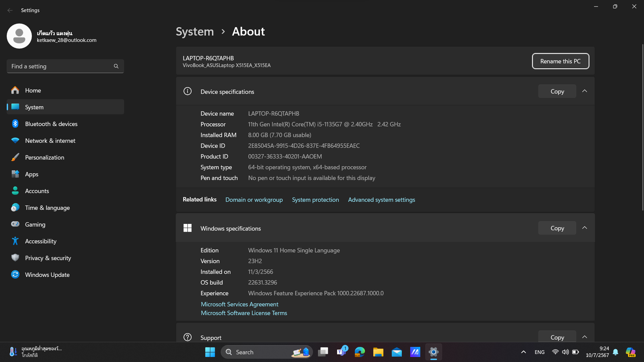Viewport: 644px width, 362px height.
Task: Open the Mail app from the taskbar
Action: (397, 352)
